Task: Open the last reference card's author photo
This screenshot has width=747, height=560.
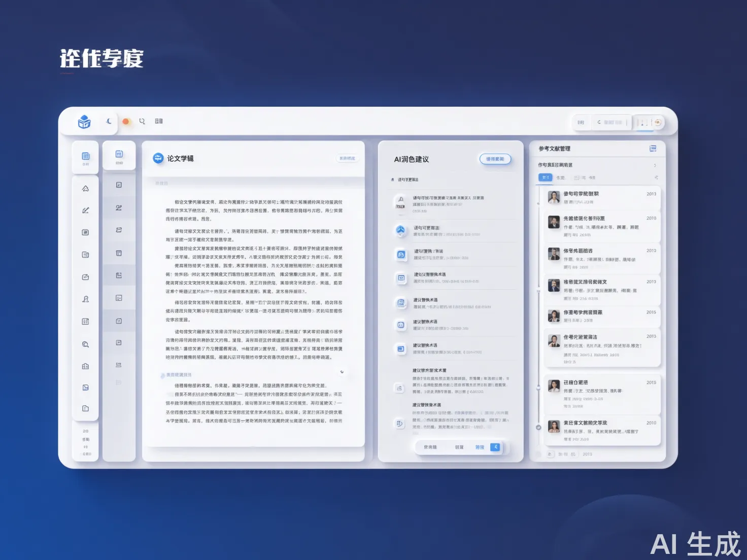Action: [x=554, y=426]
